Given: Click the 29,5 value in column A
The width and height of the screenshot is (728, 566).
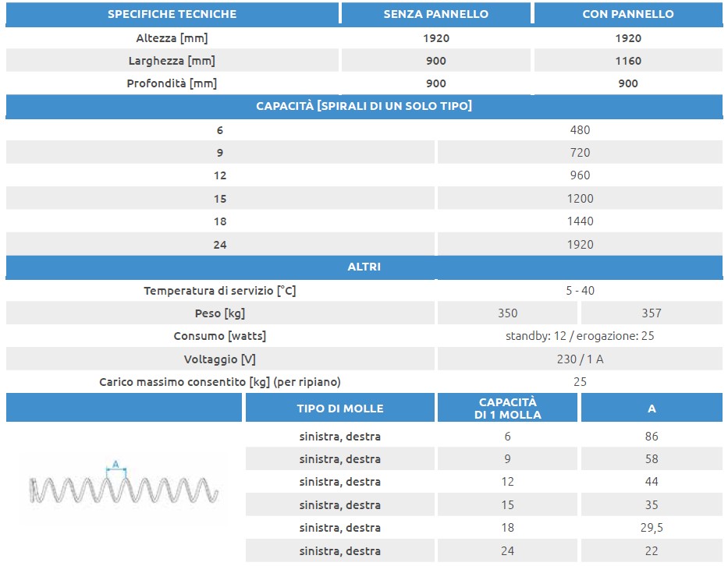Looking at the screenshot, I should pyautogui.click(x=652, y=528).
